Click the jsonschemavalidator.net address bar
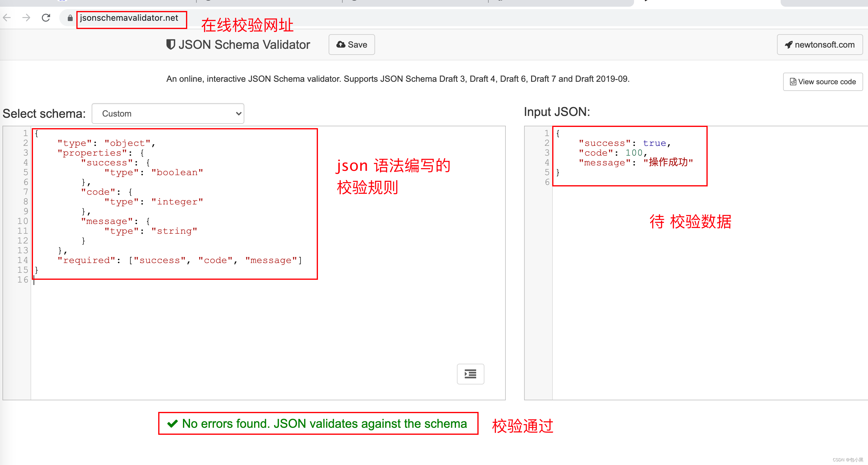Image resolution: width=868 pixels, height=465 pixels. point(129,18)
